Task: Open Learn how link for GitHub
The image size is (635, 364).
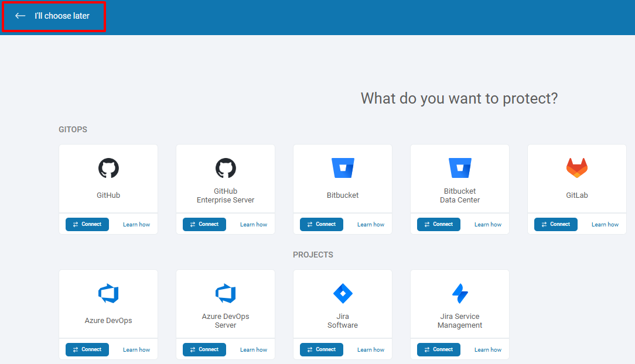Action: pyautogui.click(x=136, y=225)
